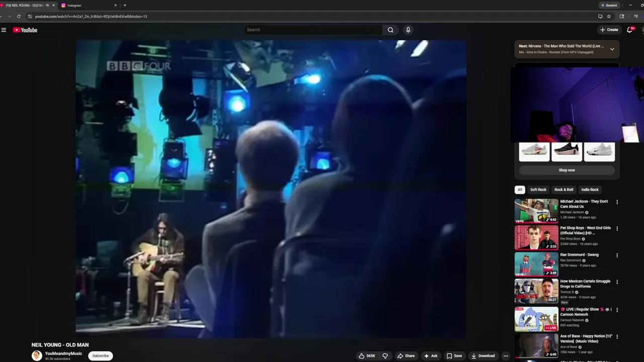This screenshot has height=362, width=644.
Task: Reload the page in browser toolbar
Action: (19, 16)
